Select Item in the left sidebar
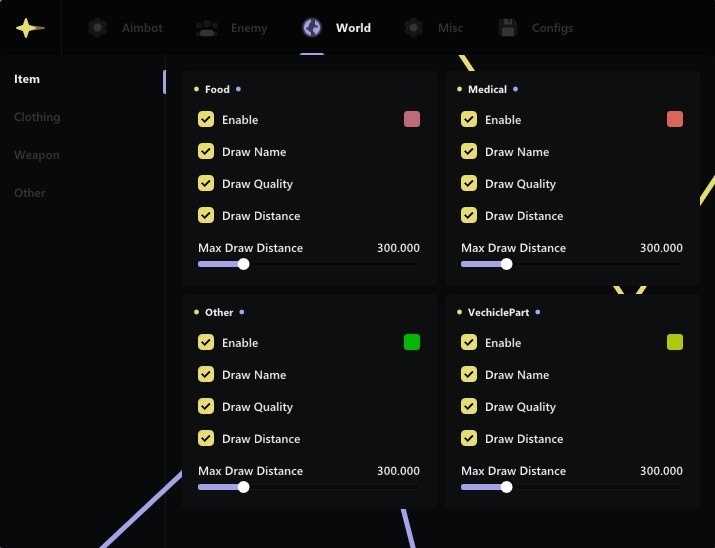Image resolution: width=715 pixels, height=548 pixels. click(27, 79)
